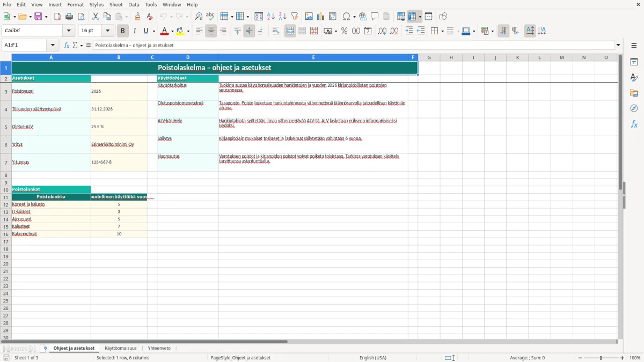Click Increase Indent icon
This screenshot has width=644, height=362.
(409, 31)
